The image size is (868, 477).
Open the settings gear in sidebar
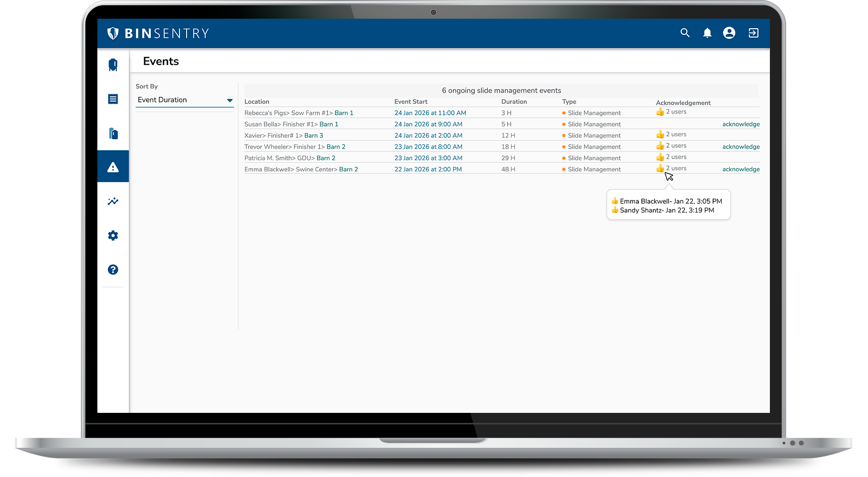[x=113, y=235]
